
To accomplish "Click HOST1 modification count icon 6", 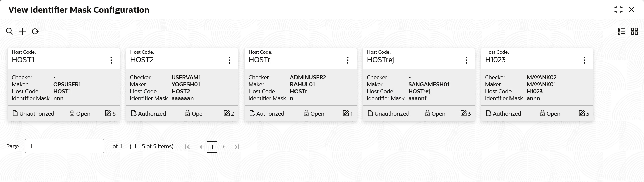I will point(110,113).
